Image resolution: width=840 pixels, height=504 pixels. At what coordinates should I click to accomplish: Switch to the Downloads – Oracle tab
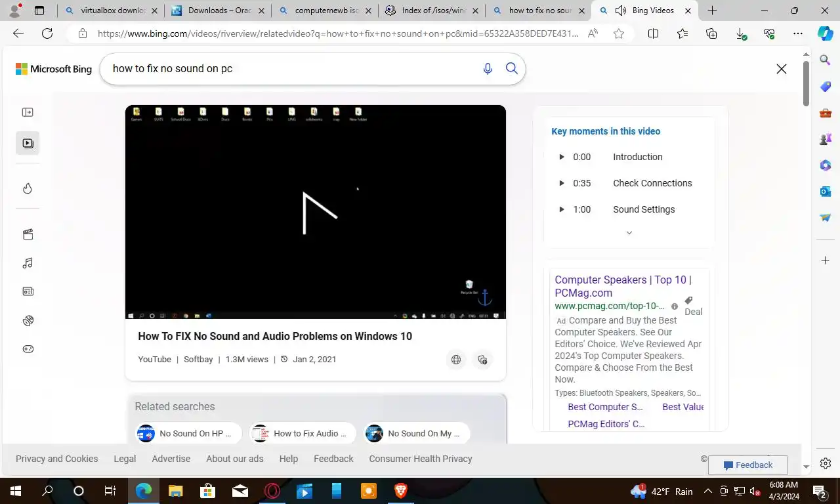click(218, 10)
